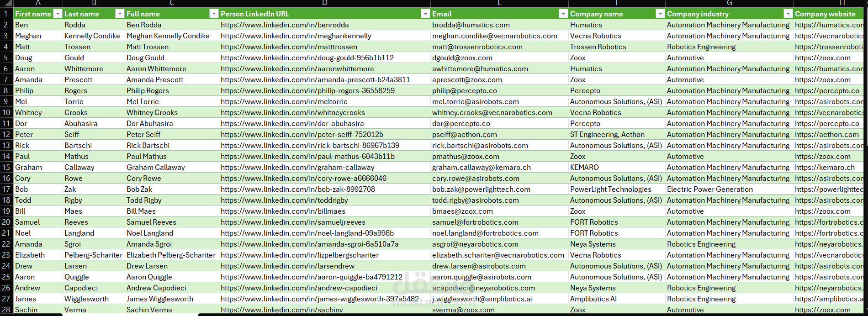This screenshot has width=868, height=316.
Task: Select row header 9
Action: click(x=6, y=101)
